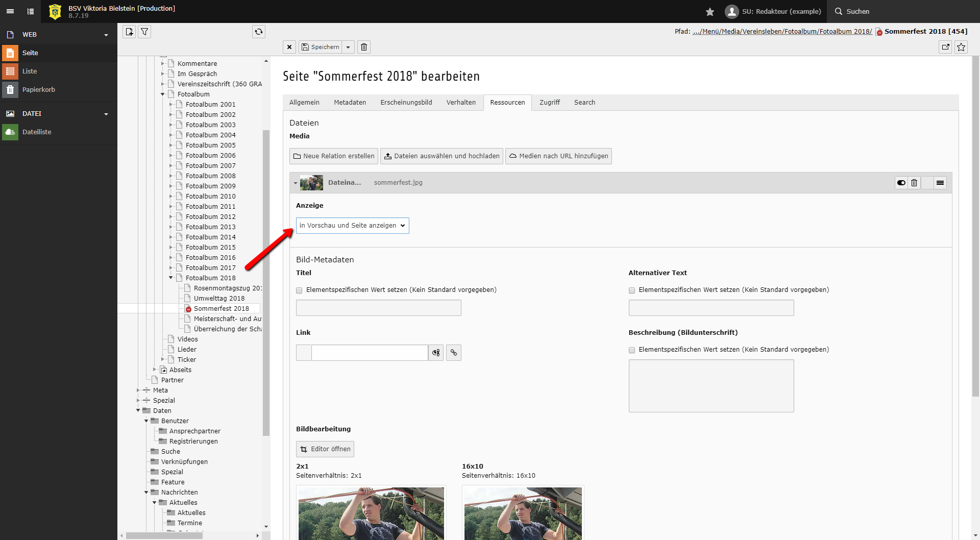Refresh the page tree
The height and width of the screenshot is (540, 980).
click(259, 32)
